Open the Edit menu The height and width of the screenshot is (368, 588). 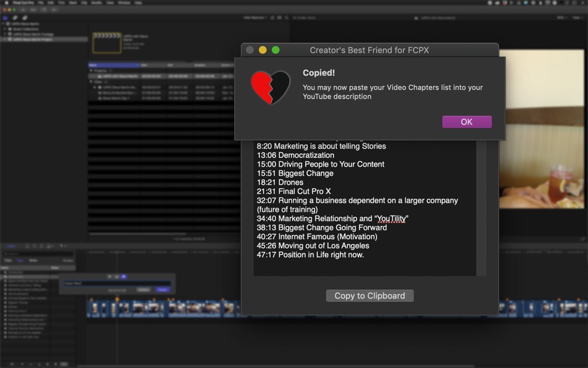[x=51, y=2]
